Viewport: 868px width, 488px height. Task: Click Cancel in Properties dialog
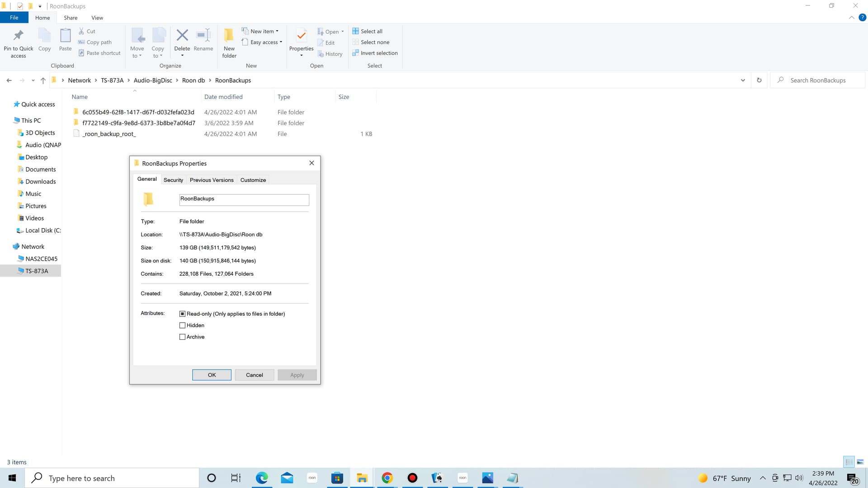pyautogui.click(x=254, y=375)
